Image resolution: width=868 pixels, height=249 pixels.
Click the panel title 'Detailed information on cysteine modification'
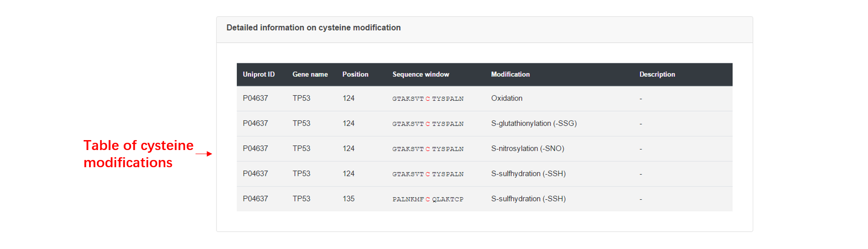tap(314, 28)
